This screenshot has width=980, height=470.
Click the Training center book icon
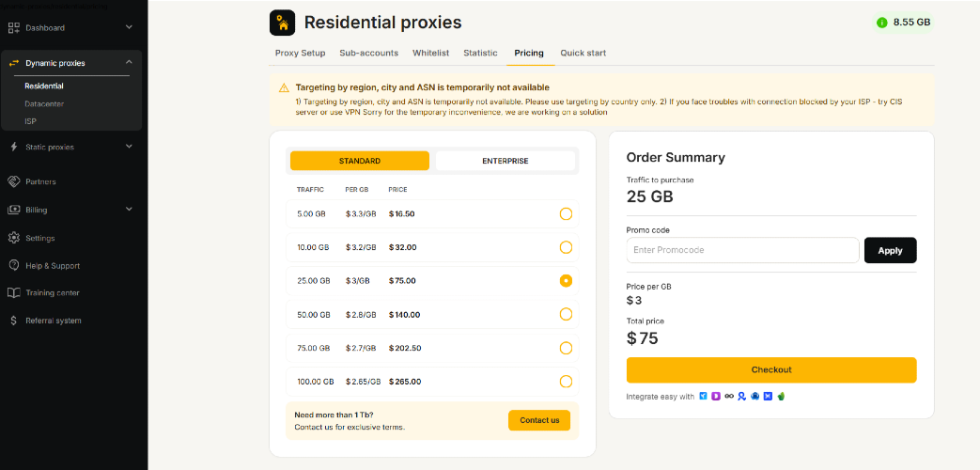[x=14, y=292]
